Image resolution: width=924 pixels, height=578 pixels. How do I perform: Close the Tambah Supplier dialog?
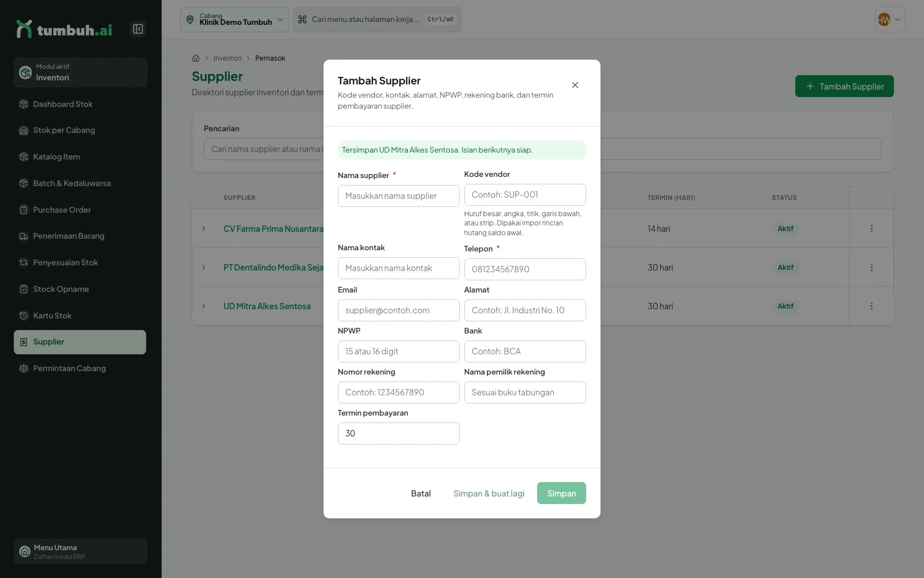[575, 85]
